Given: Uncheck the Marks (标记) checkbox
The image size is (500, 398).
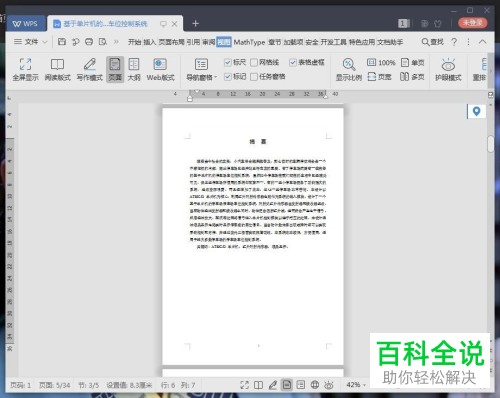Looking at the screenshot, I should tap(228, 77).
